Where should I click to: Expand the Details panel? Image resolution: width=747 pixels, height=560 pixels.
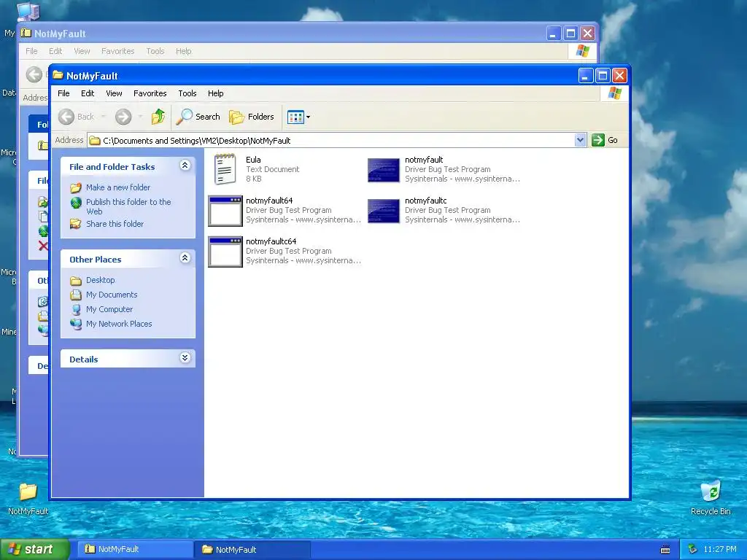point(185,357)
